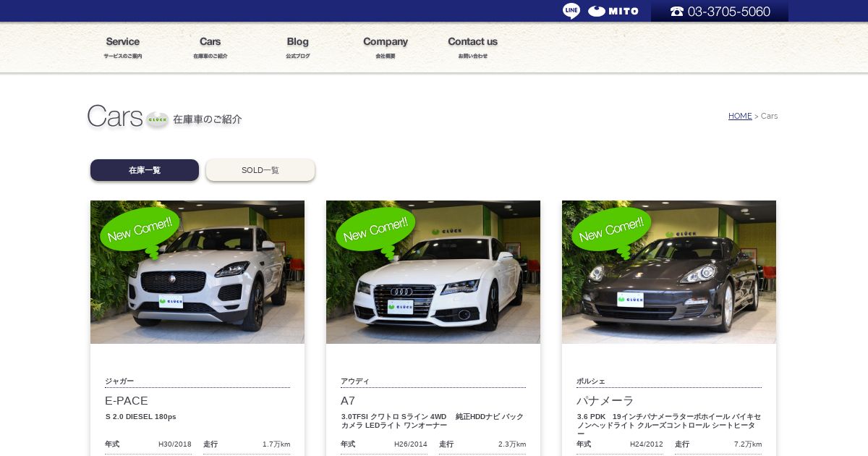
Task: Follow the HOME breadcrumb link
Action: click(x=740, y=116)
